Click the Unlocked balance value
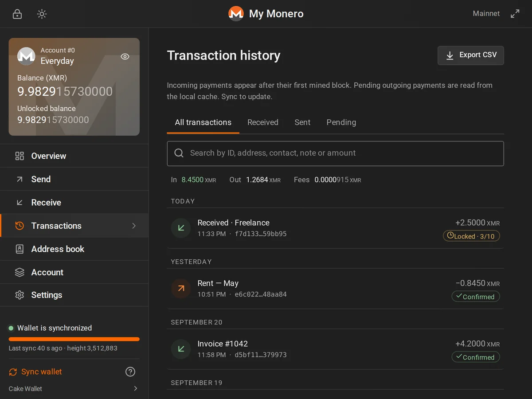Screen dimensions: 532x399 click(53, 120)
